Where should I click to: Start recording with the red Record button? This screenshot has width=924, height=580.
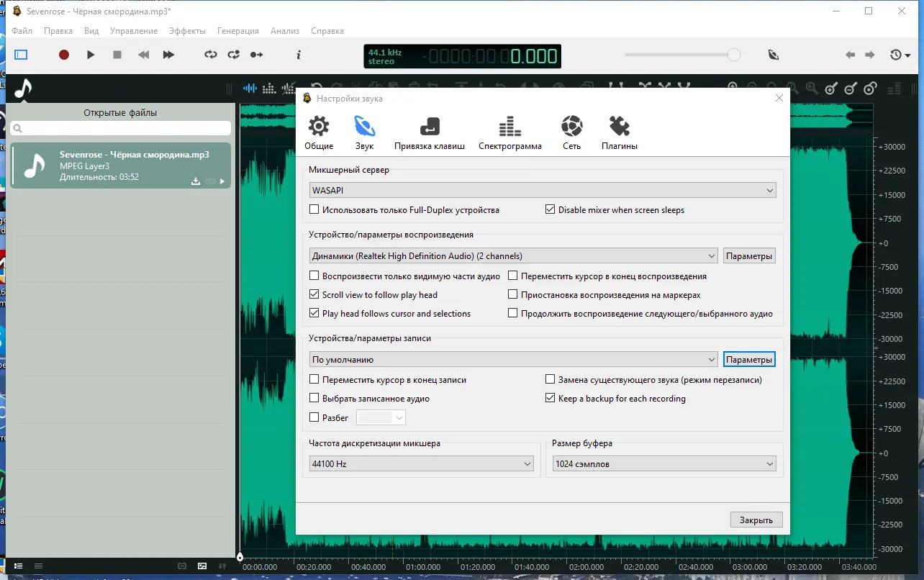tap(64, 55)
